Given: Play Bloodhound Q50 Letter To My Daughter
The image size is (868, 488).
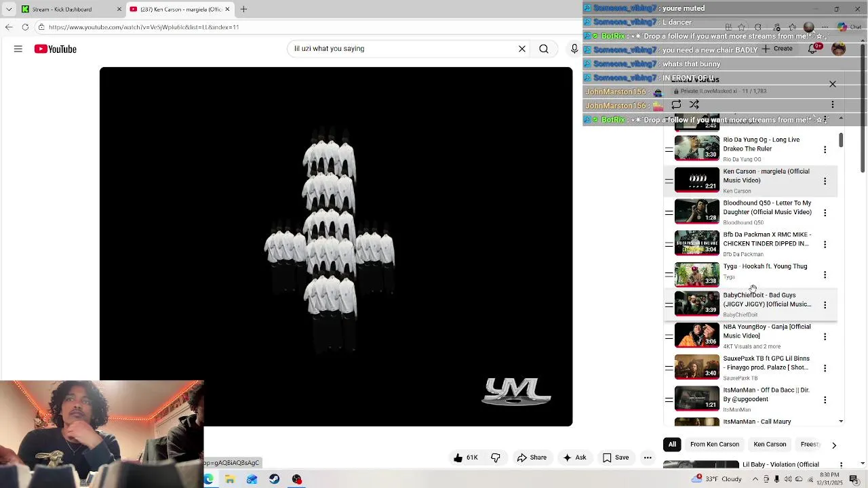Looking at the screenshot, I should click(697, 211).
